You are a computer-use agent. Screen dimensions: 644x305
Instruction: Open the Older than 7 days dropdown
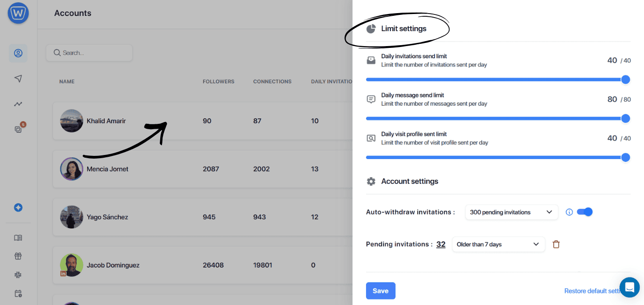[x=498, y=244]
